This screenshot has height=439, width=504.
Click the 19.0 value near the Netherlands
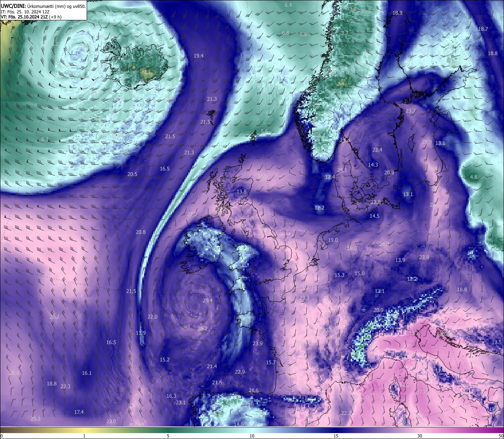[333, 240]
